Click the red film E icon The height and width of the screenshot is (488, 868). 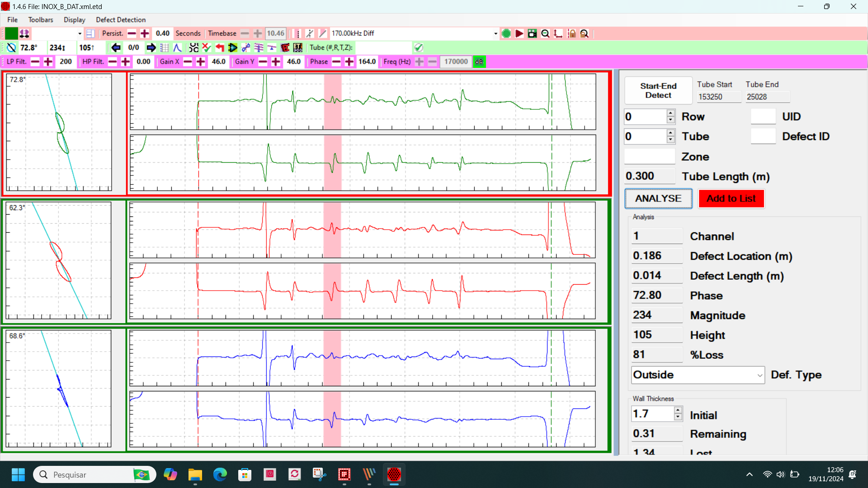pyautogui.click(x=285, y=47)
